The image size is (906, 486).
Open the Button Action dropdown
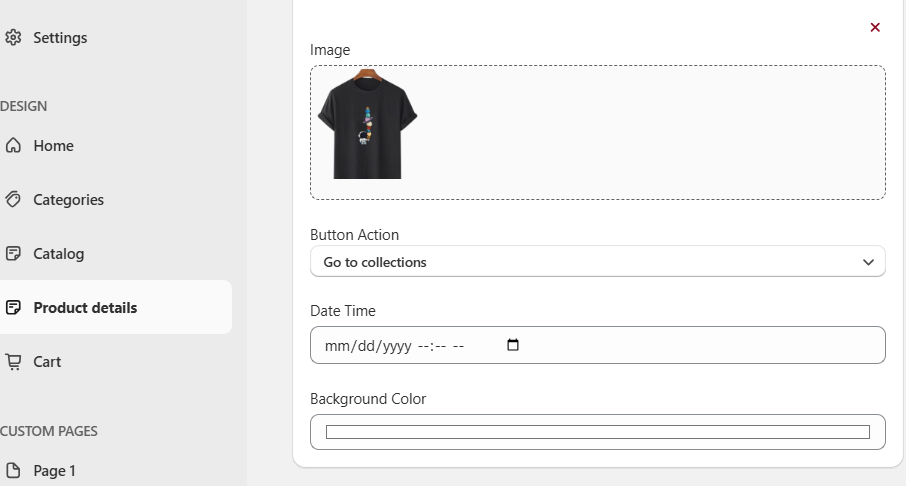tap(597, 262)
